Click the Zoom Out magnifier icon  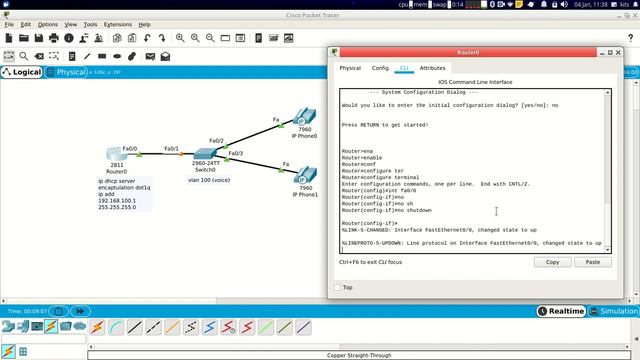(x=210, y=38)
